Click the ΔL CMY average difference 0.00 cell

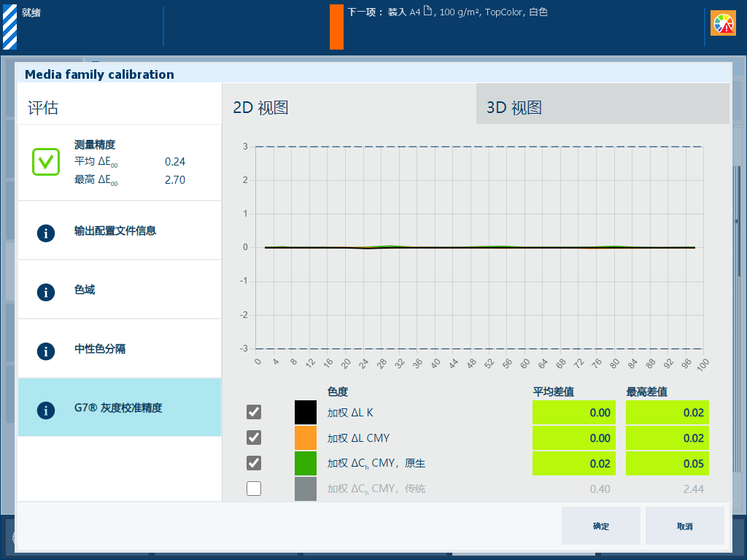(573, 437)
